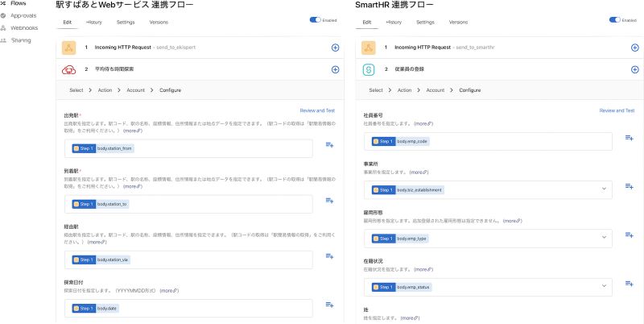Open more link under 経由駅 description
644x324 pixels.
[97, 242]
